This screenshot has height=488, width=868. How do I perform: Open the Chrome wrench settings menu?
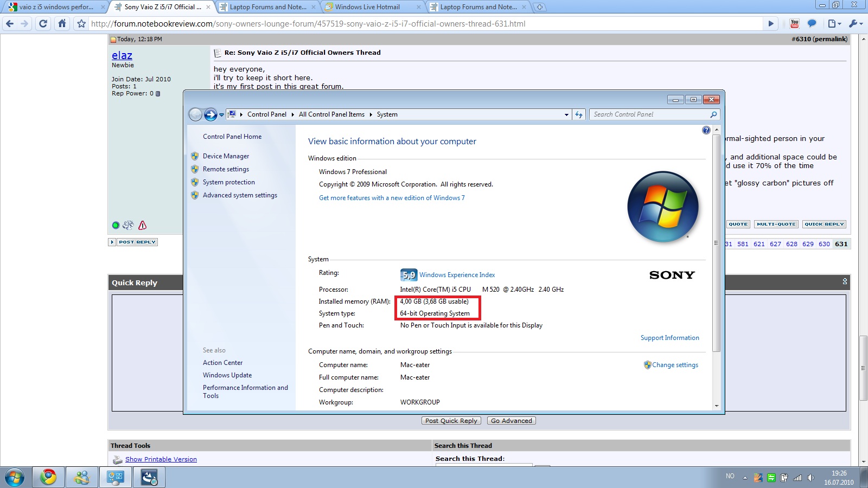click(x=856, y=23)
